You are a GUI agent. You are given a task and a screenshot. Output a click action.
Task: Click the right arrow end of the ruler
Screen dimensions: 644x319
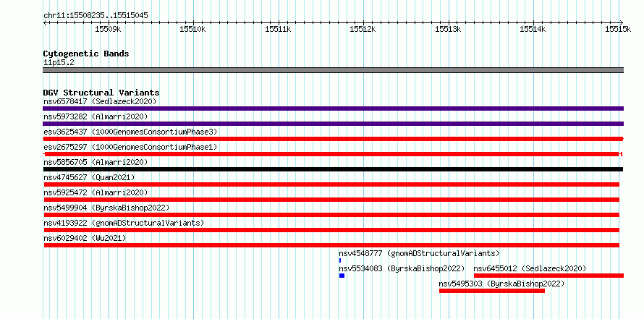622,22
